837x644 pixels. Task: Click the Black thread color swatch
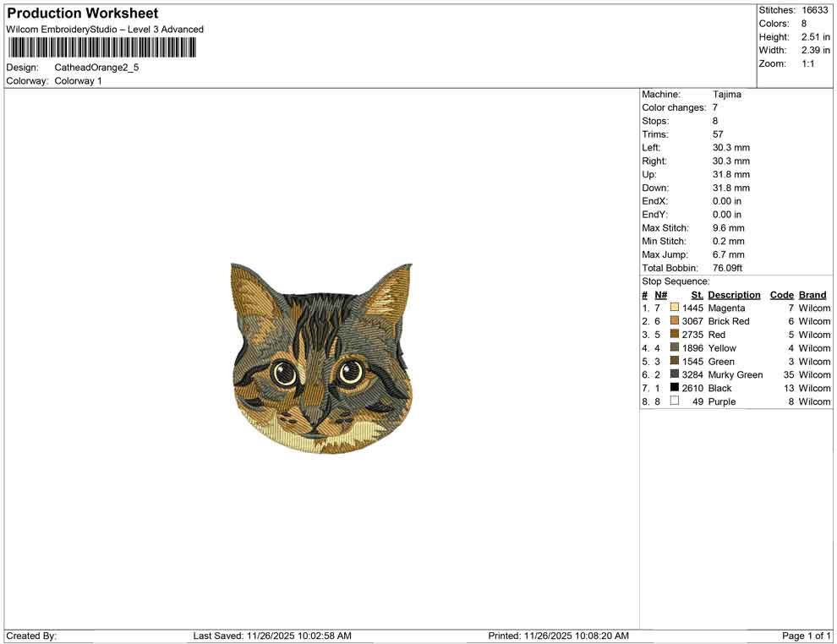pyautogui.click(x=674, y=388)
